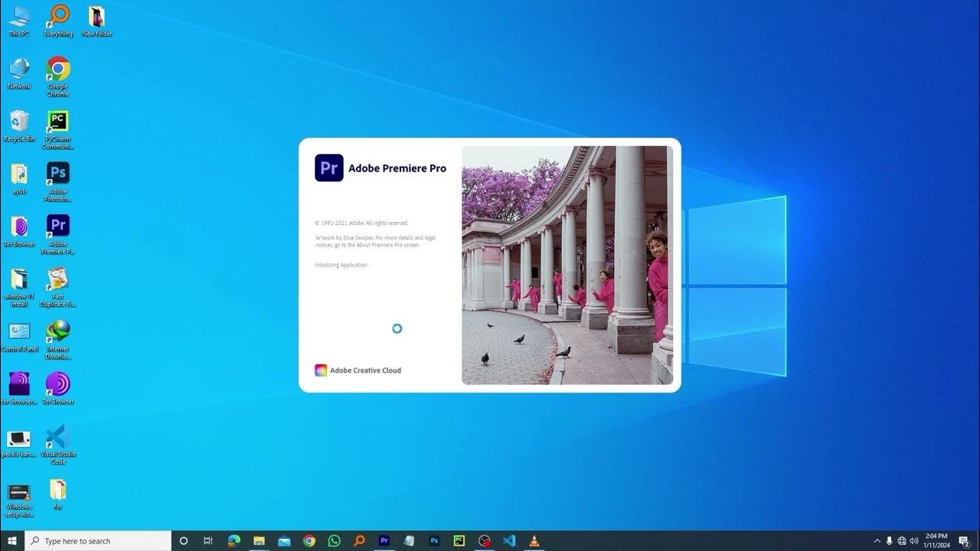The image size is (980, 551).
Task: Open This PC desktop icon
Action: 19,21
